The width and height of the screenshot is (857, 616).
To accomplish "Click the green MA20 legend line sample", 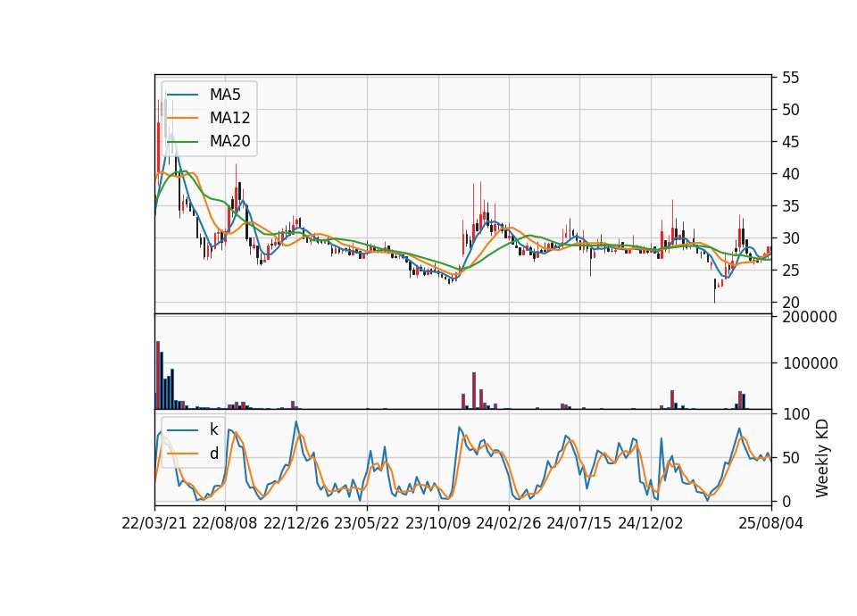I will 182,142.
